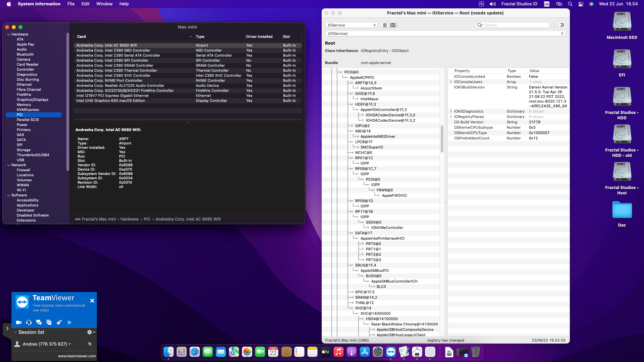The image size is (644, 362).
Task: Select Fractal Studios - Host drive icon
Action: (x=622, y=172)
